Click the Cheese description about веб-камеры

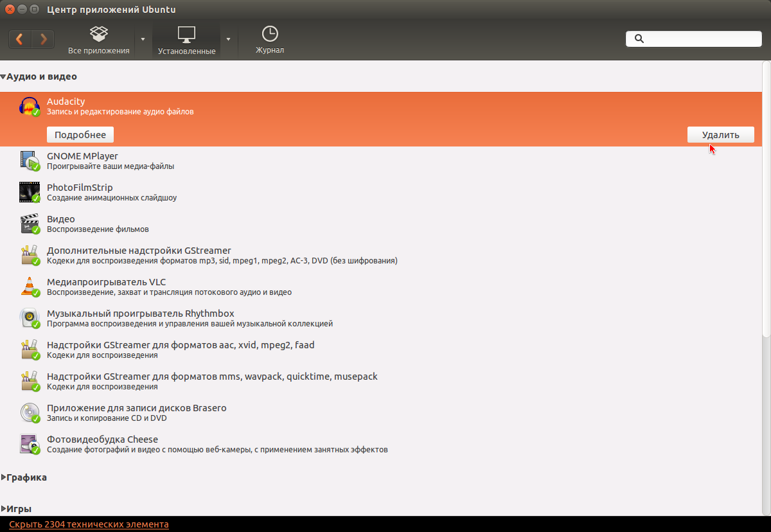tap(217, 450)
